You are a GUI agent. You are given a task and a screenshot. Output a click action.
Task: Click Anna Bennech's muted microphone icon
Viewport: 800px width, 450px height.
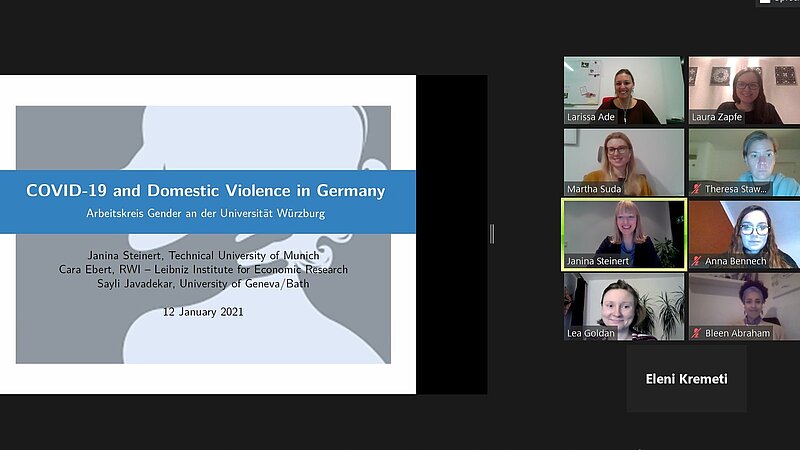[x=697, y=261]
